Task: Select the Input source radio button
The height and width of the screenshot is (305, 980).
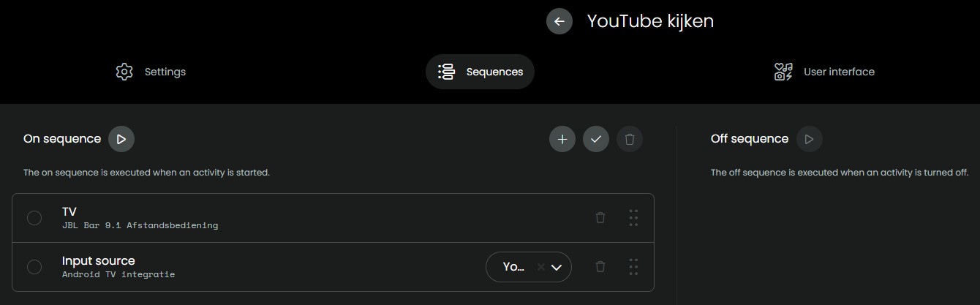Action: (34, 267)
